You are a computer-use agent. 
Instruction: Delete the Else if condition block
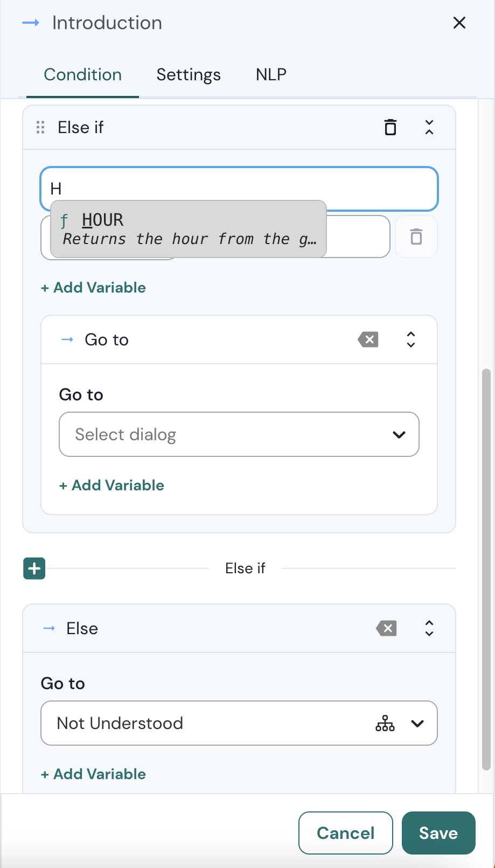(391, 128)
